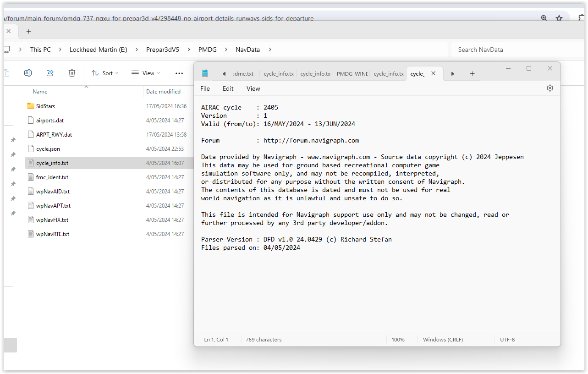Click Windows (CRLF) in Notepad status bar
Viewport: 588px width, 374px height.
[x=443, y=340]
